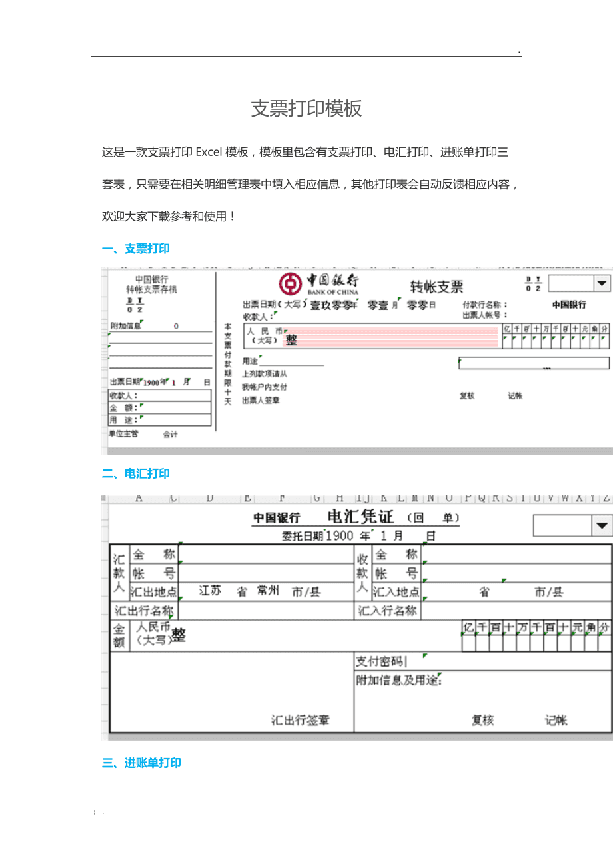Click 付款行名称 label on the cheque

(x=484, y=305)
